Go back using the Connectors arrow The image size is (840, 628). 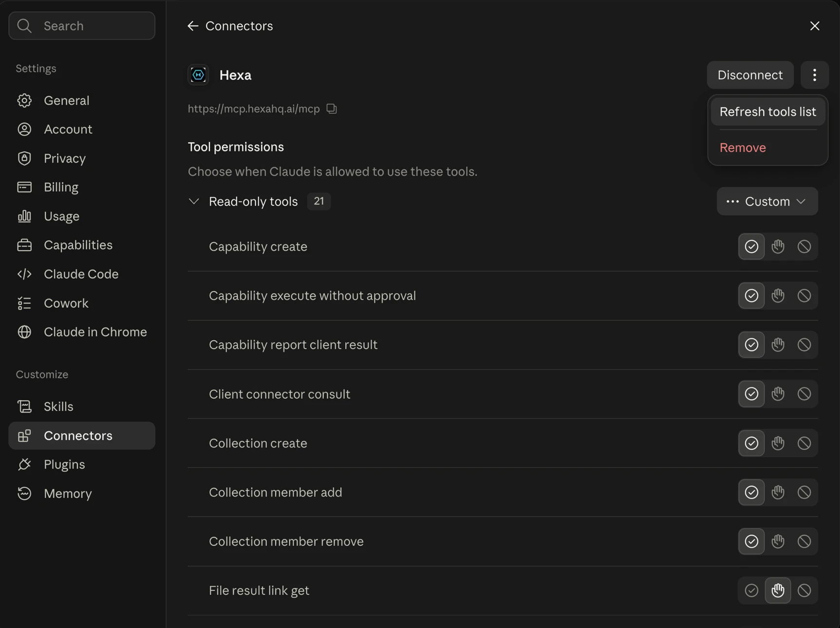coord(193,26)
